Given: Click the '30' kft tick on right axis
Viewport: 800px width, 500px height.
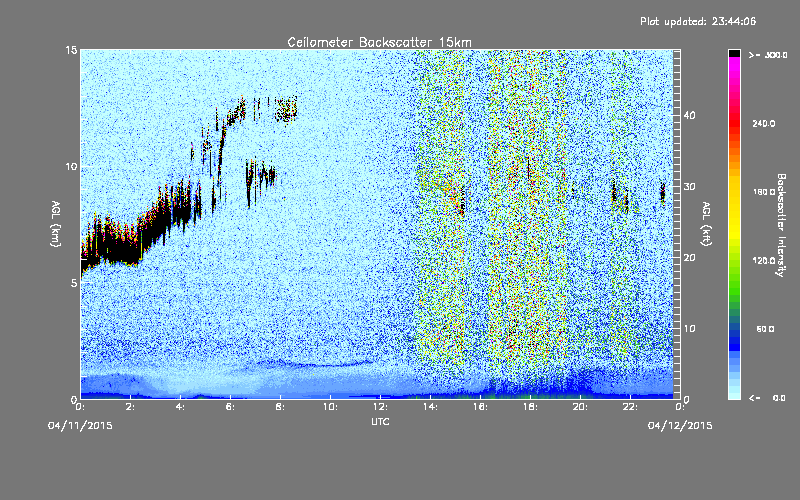Looking at the screenshot, I should coord(689,187).
